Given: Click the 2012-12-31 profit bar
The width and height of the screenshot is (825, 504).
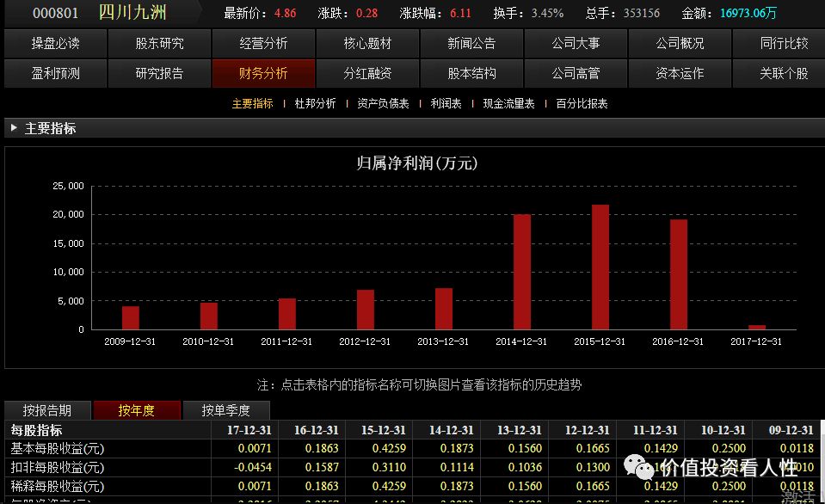Looking at the screenshot, I should [x=366, y=310].
